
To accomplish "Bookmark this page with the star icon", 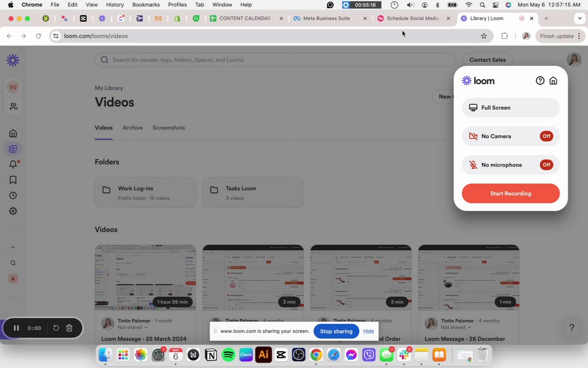I will pos(484,36).
